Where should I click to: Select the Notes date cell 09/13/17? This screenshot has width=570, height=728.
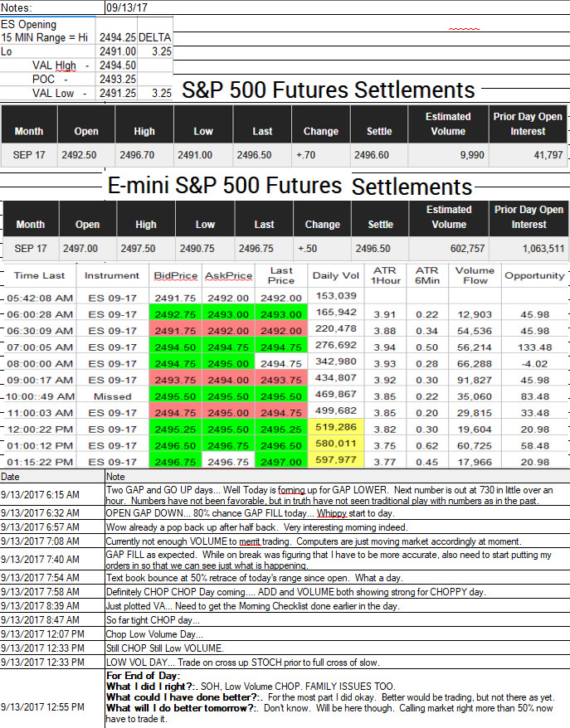[x=127, y=7]
